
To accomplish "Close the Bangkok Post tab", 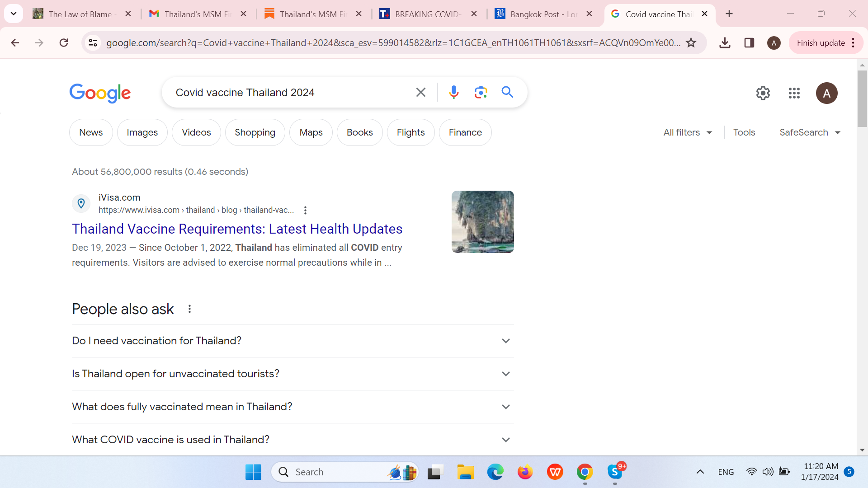I will click(x=589, y=14).
